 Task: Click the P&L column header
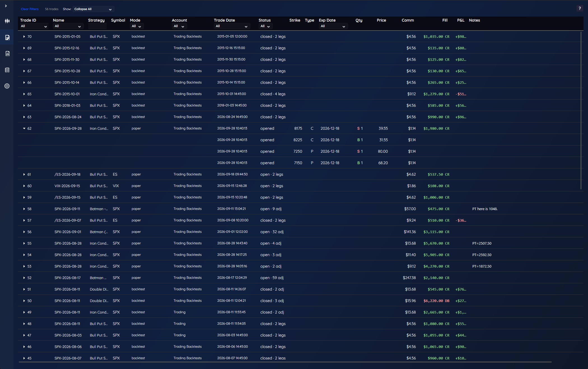[x=461, y=20]
